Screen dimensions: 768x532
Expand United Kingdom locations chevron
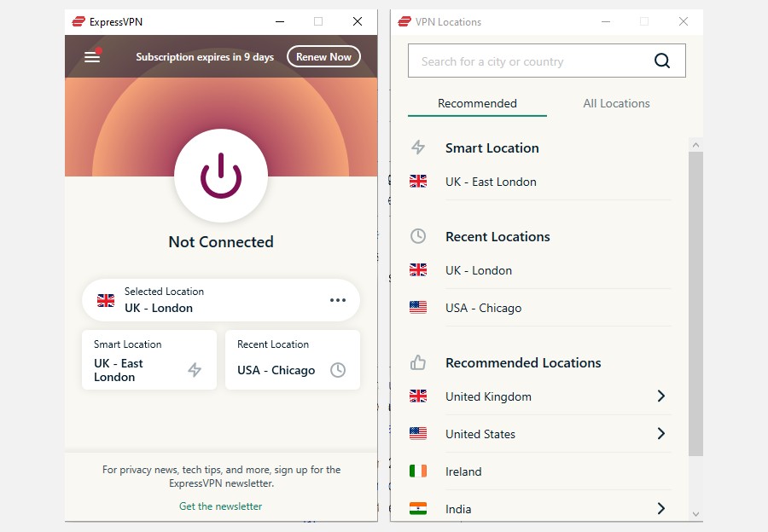point(660,396)
